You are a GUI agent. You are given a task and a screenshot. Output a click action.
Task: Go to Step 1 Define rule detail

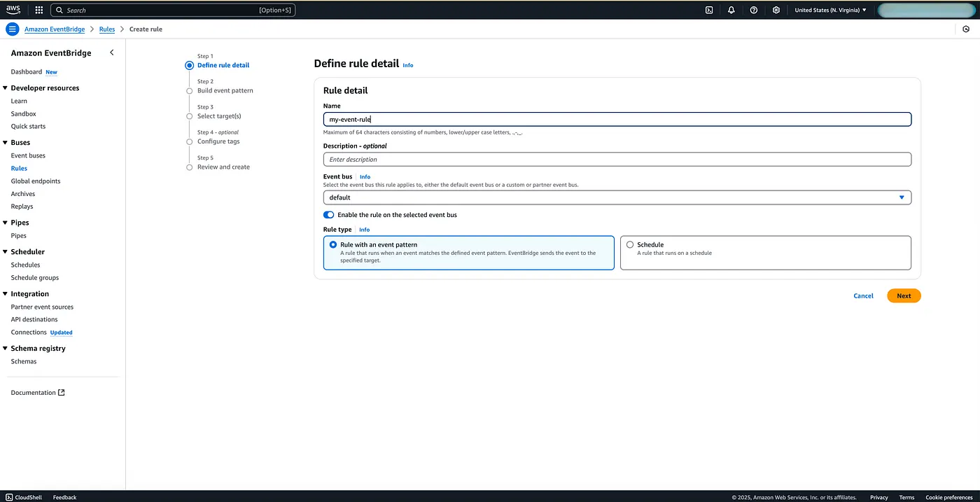click(223, 65)
